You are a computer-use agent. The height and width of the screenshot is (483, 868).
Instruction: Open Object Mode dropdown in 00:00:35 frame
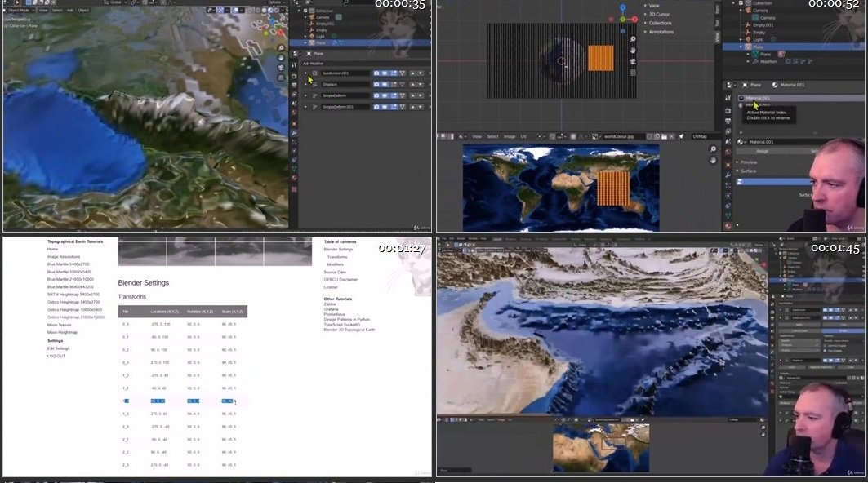[x=19, y=10]
